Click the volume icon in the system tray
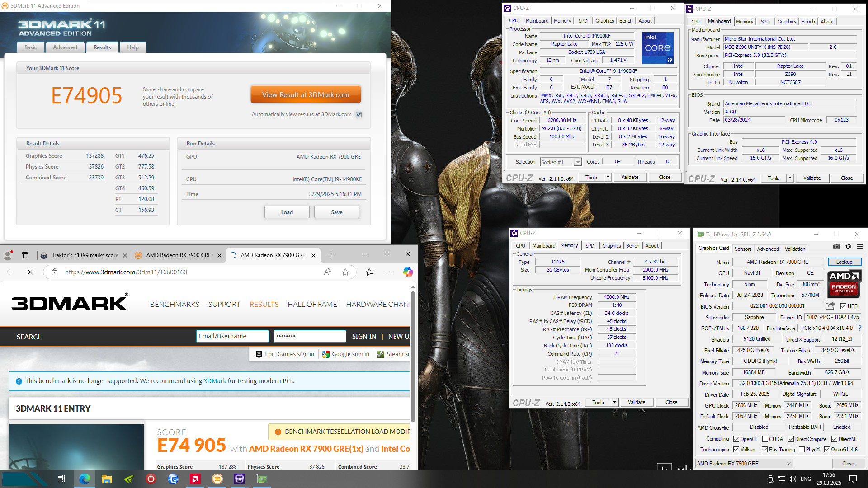 point(792,479)
